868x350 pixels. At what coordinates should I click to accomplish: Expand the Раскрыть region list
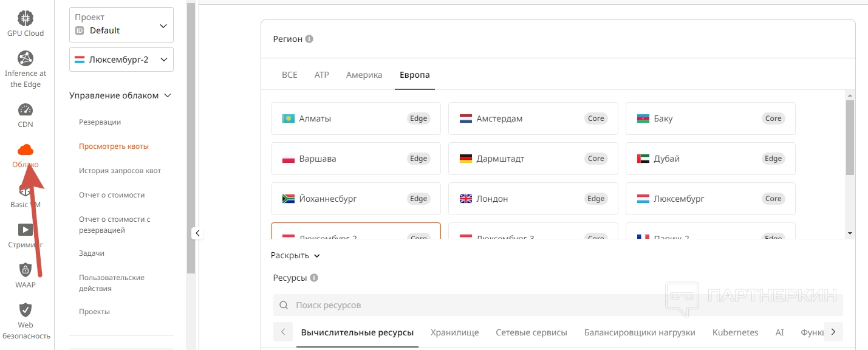295,256
